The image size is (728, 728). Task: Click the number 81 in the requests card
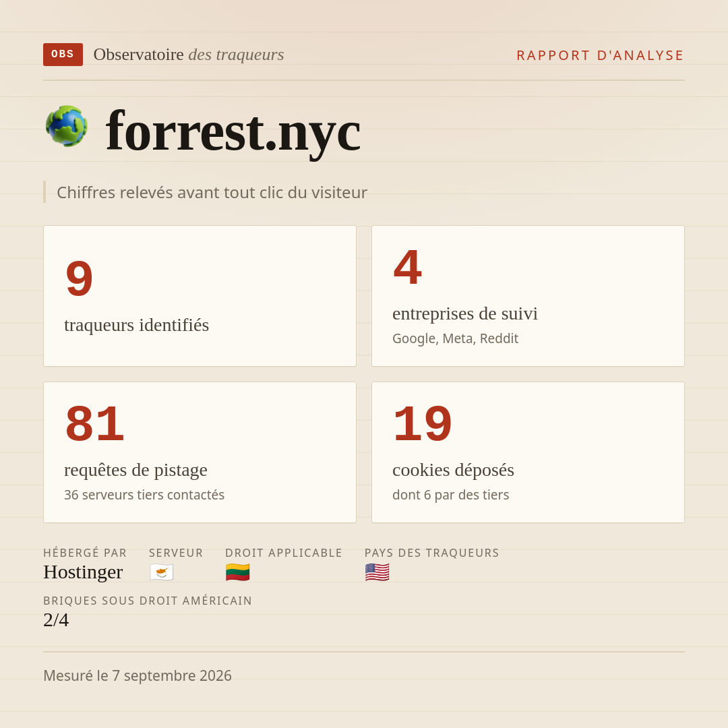(x=95, y=424)
